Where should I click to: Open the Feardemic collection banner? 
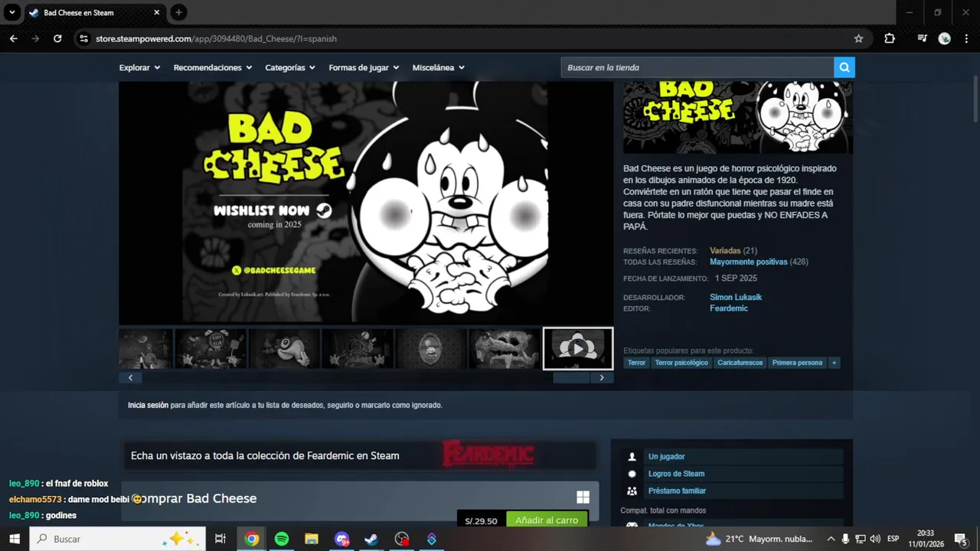(x=360, y=455)
